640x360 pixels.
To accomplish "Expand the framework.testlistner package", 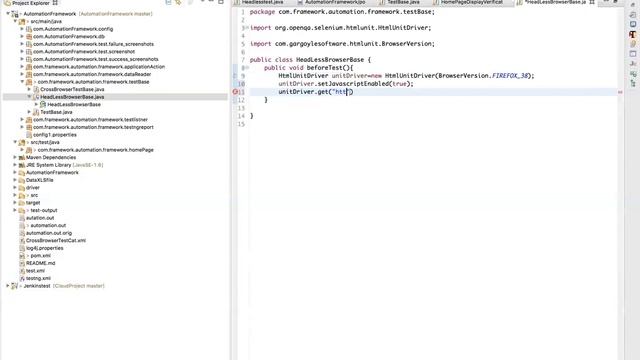I will tap(22, 120).
